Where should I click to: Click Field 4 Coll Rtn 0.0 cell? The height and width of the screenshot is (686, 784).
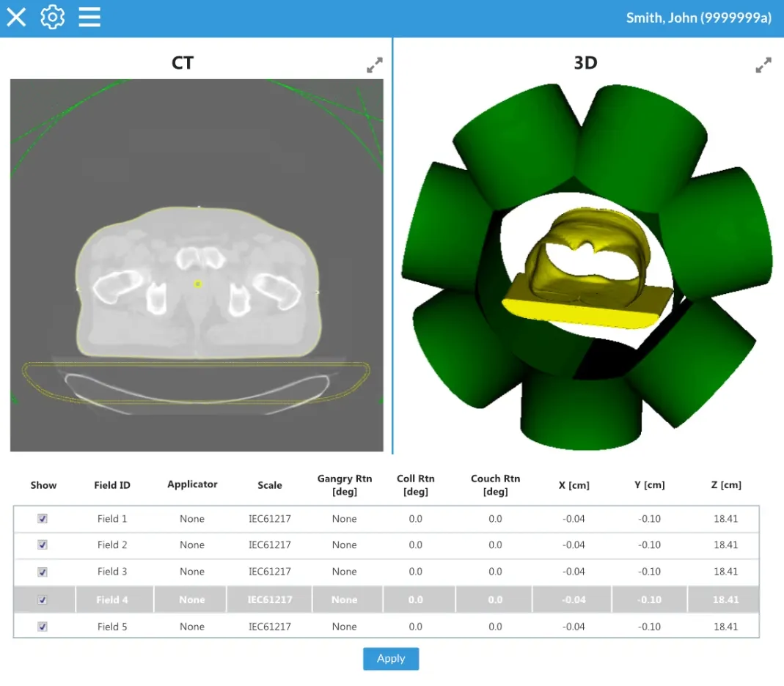416,600
